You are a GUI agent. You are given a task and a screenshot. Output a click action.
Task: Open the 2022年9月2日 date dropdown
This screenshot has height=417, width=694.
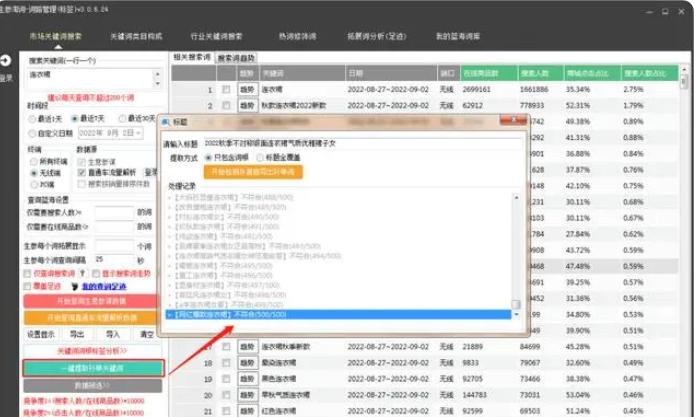[139, 133]
